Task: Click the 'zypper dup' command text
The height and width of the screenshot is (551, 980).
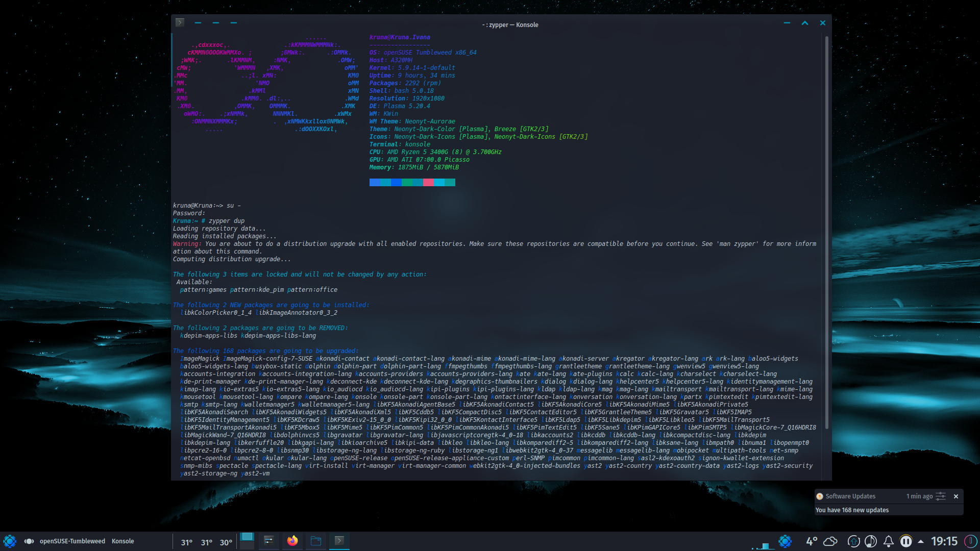Action: (x=227, y=221)
